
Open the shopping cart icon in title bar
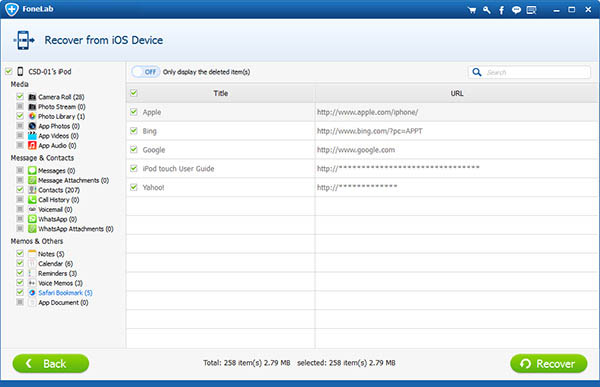(x=472, y=10)
